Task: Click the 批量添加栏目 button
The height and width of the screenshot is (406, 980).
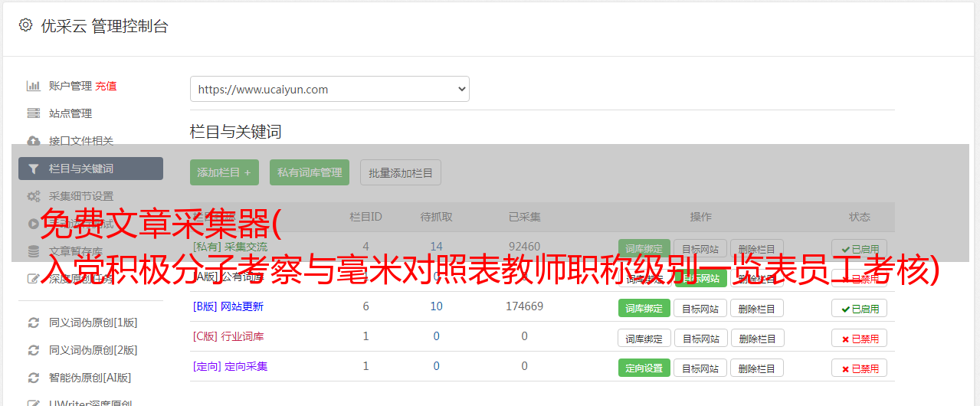Action: click(x=401, y=172)
